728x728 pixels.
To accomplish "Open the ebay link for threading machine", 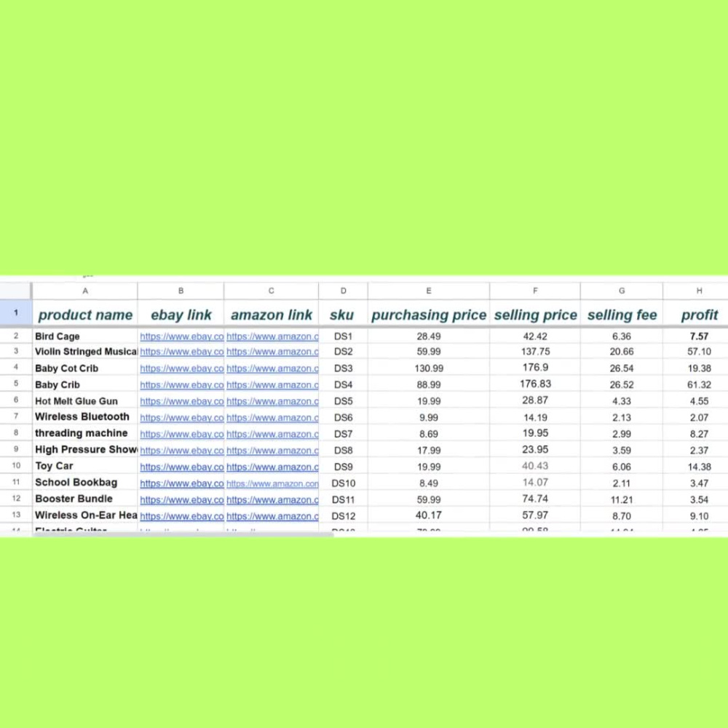I will click(181, 434).
